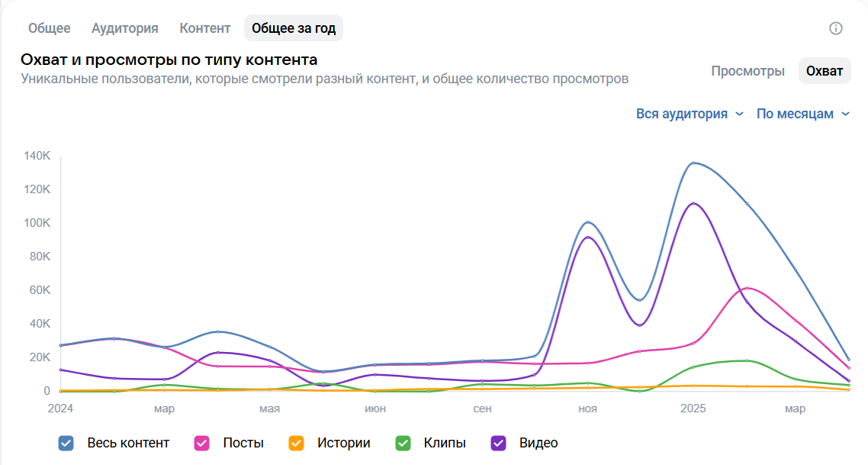The height and width of the screenshot is (465, 868).
Task: Click the Видео legend label text
Action: pos(538,443)
